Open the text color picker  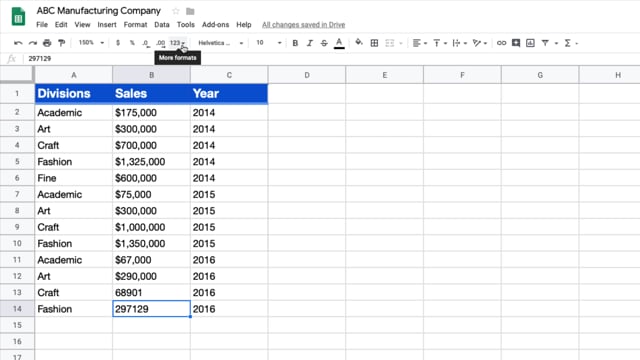pos(339,43)
